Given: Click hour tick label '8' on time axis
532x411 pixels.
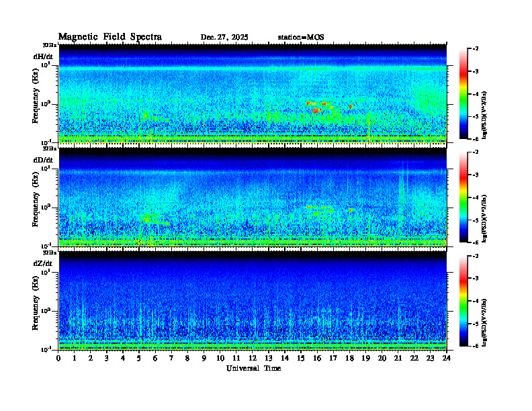Looking at the screenshot, I should [187, 359].
